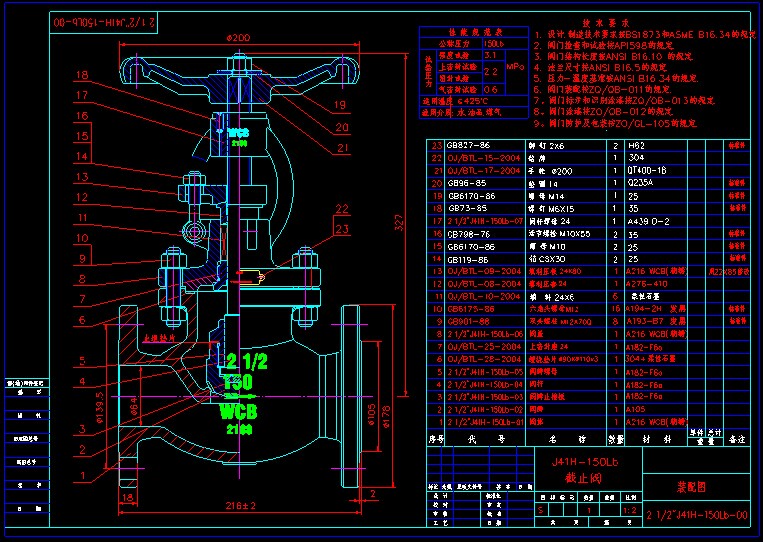Select the 216±2 face-to-face length dimension

click(x=240, y=506)
